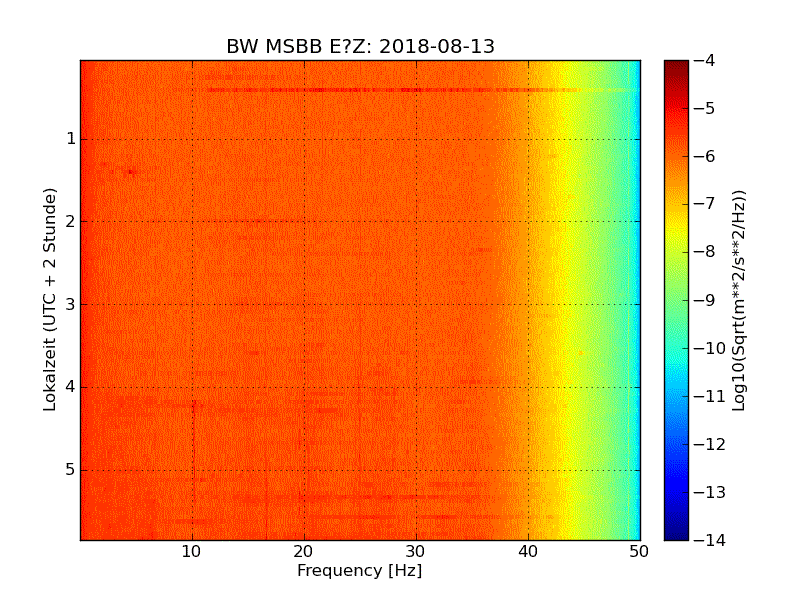The height and width of the screenshot is (600, 800).
Task: Click the 'Lokalzeit (UTC + 2 Stunde)' y-axis label
Action: pos(50,299)
